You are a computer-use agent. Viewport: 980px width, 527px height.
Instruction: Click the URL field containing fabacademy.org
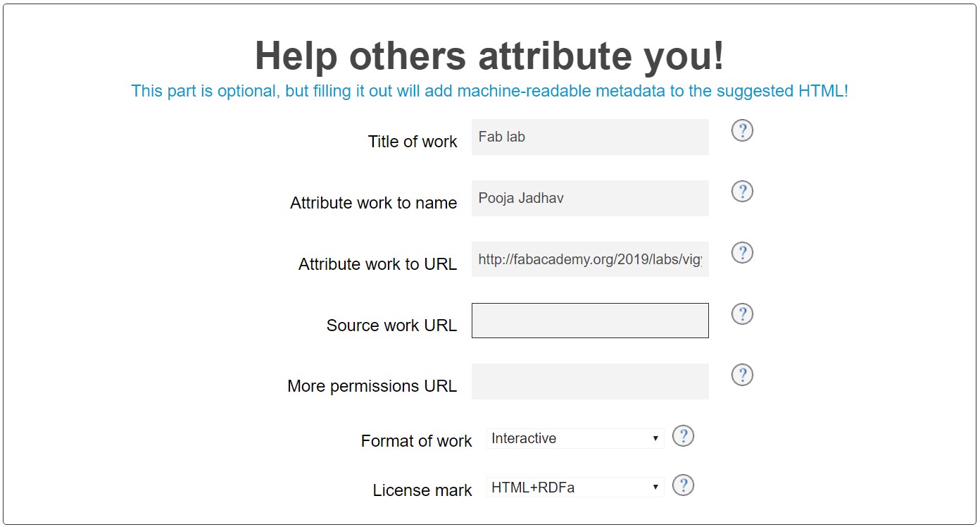click(589, 260)
